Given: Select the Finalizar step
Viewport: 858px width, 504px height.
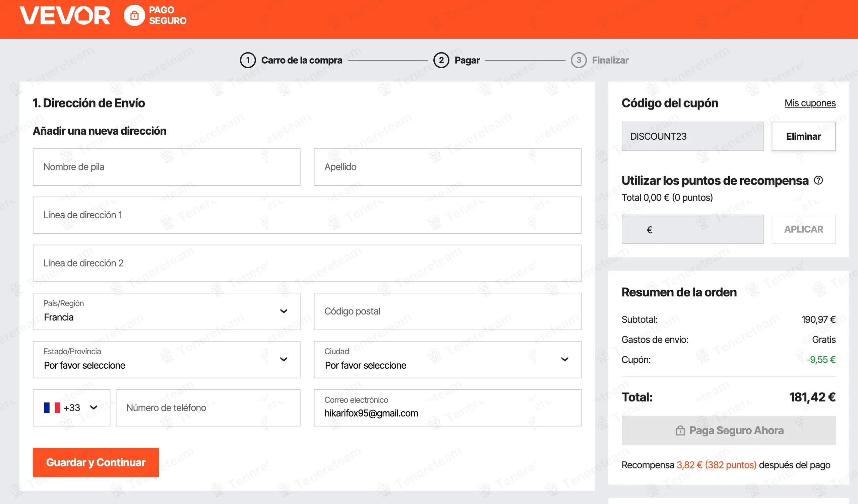Looking at the screenshot, I should coord(610,60).
